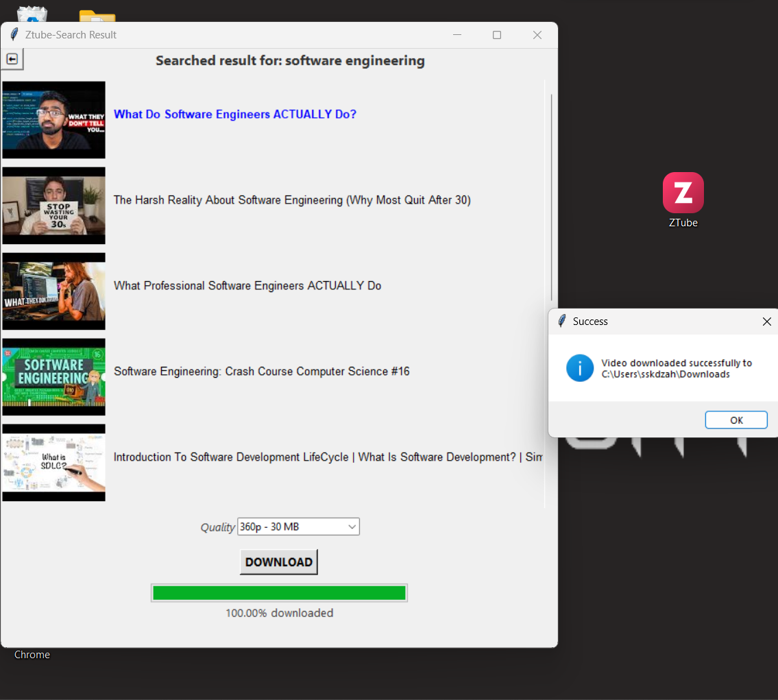778x700 pixels.
Task: Select 'What Do Software Engineers ACTUALLY Do?' title
Action: 235,114
